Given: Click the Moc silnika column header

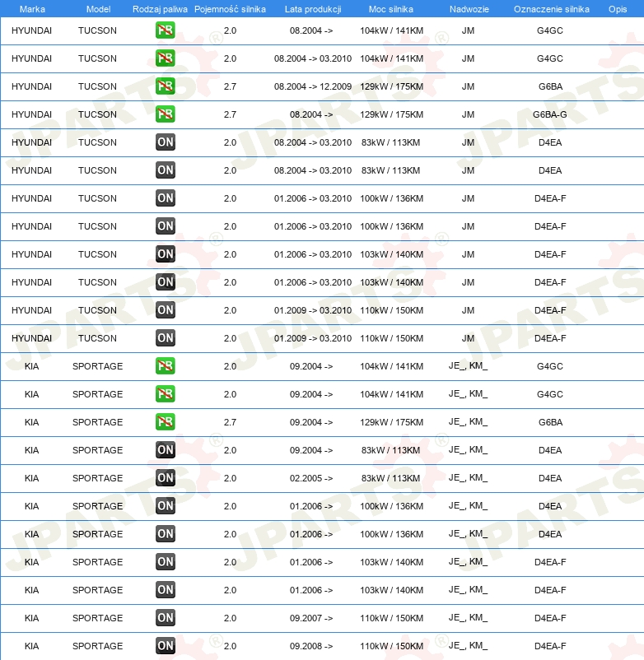Looking at the screenshot, I should [391, 9].
